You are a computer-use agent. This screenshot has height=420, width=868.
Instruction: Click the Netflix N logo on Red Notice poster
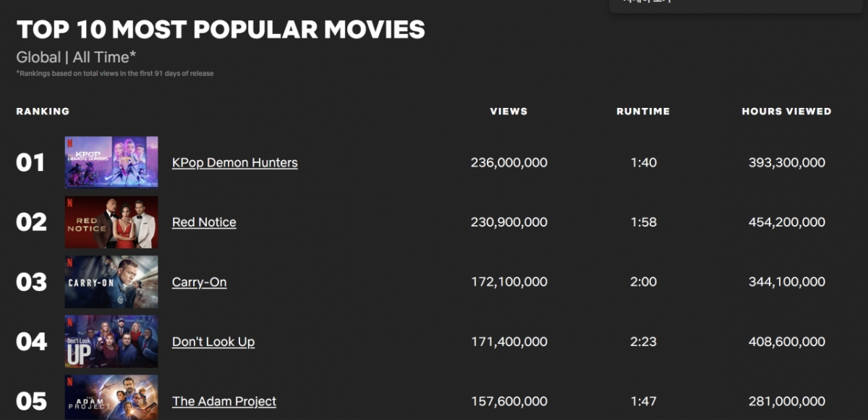click(69, 202)
